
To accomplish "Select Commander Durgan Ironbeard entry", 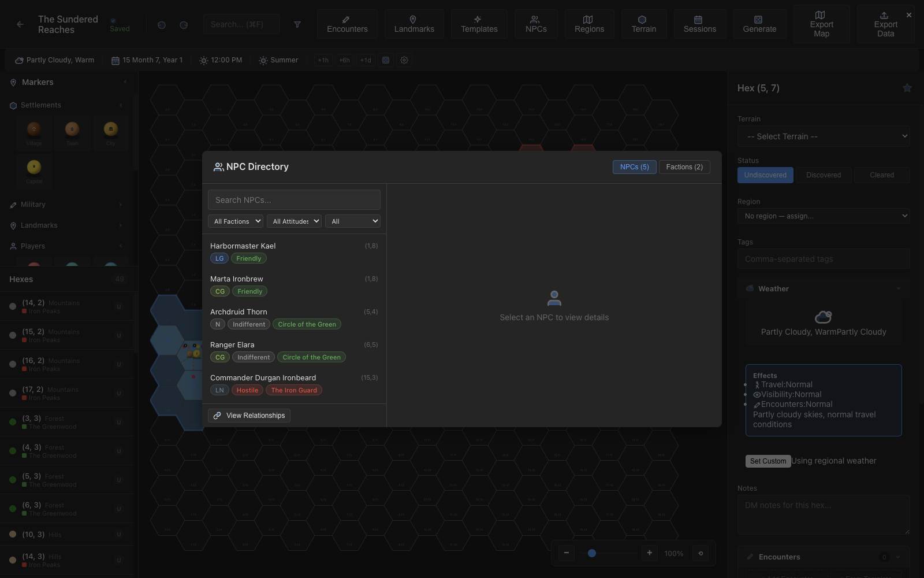I will [x=294, y=384].
